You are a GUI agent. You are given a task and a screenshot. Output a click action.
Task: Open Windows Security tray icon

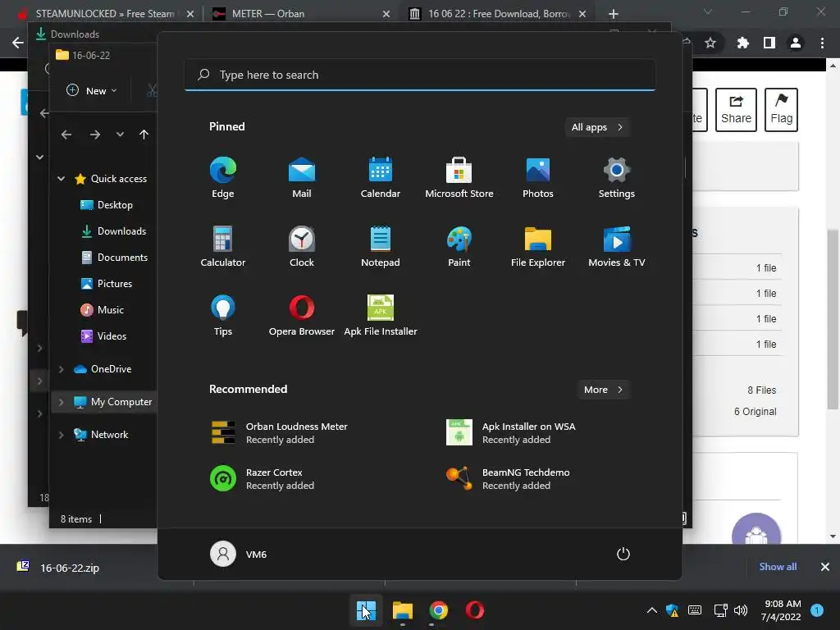(673, 610)
